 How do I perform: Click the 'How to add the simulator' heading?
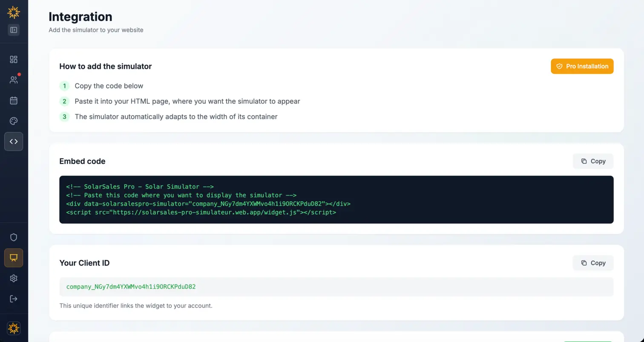click(106, 66)
